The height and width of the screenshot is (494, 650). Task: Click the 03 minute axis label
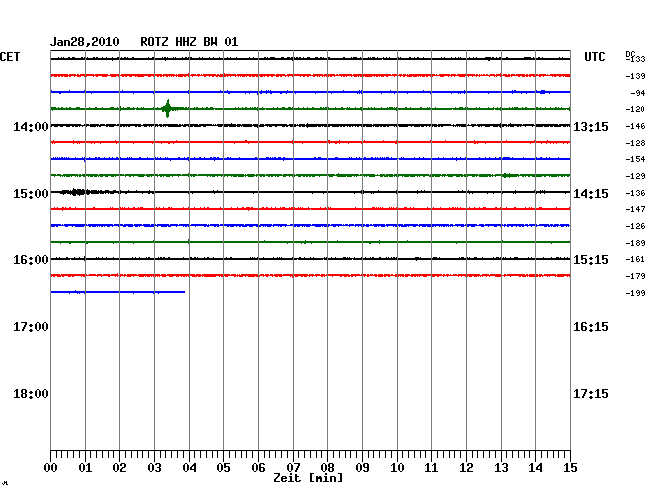(x=154, y=468)
